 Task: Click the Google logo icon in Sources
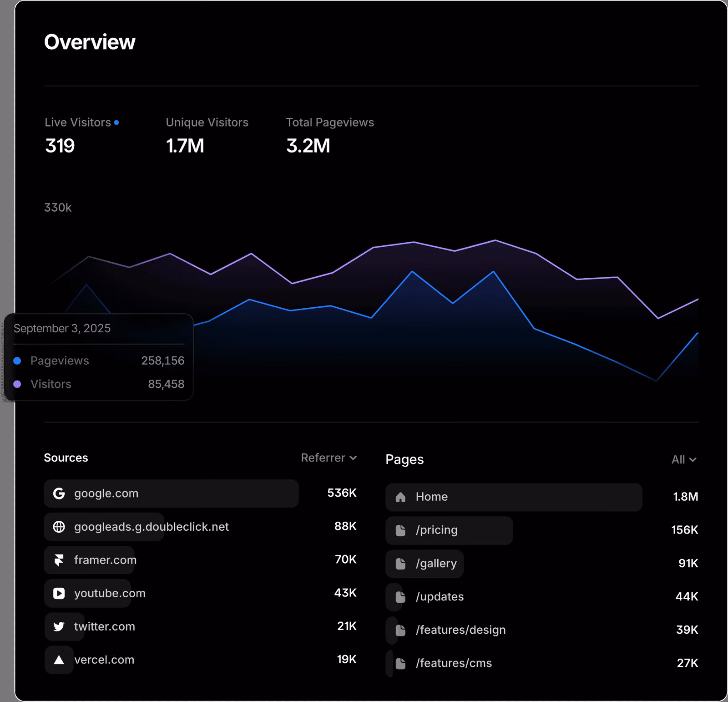click(x=59, y=493)
